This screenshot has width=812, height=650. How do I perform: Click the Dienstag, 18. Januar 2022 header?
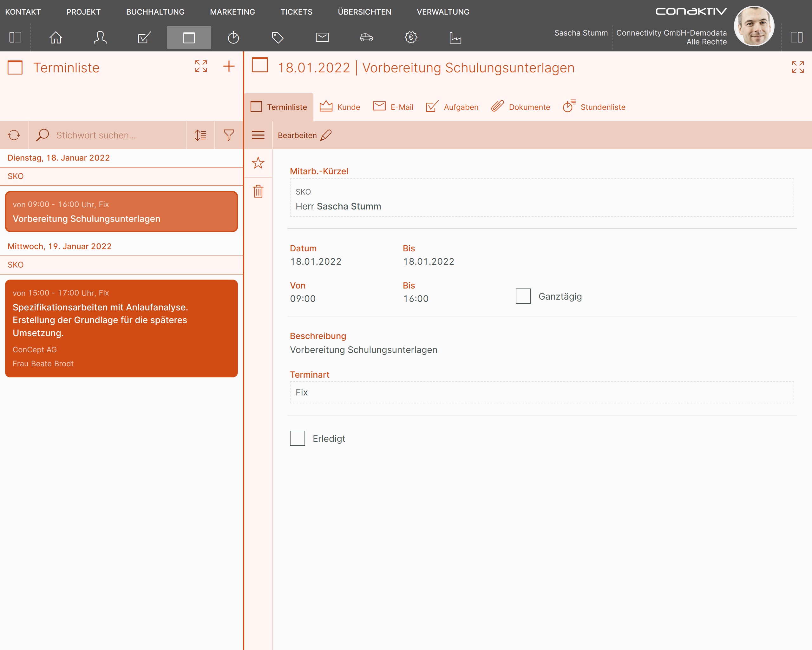pyautogui.click(x=59, y=158)
